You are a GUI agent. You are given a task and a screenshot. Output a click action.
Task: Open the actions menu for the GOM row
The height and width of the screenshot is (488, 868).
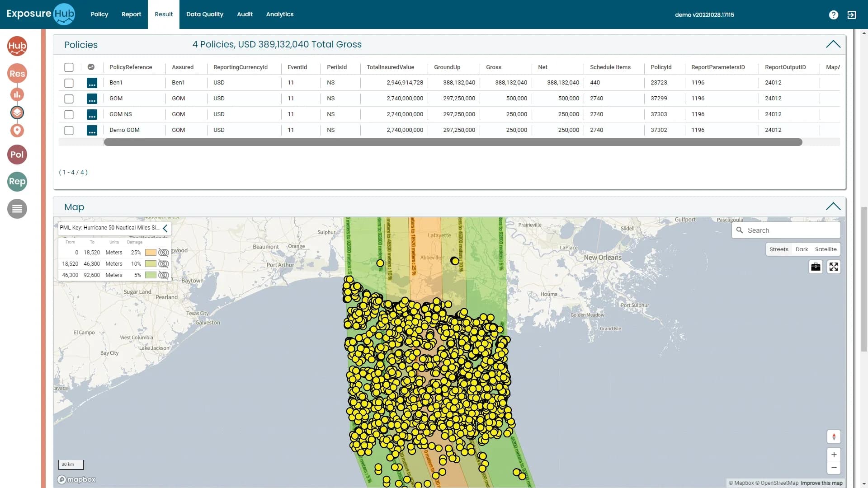point(92,99)
